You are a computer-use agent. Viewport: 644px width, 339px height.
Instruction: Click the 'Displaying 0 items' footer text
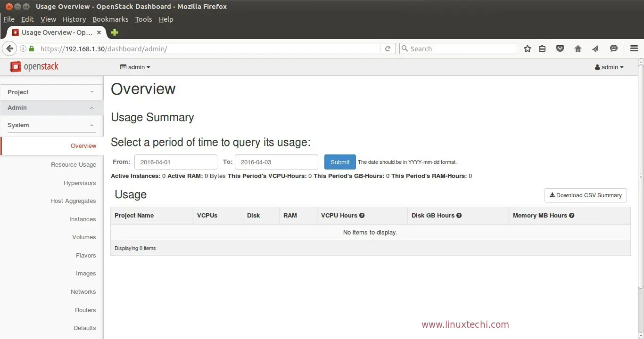click(x=135, y=248)
